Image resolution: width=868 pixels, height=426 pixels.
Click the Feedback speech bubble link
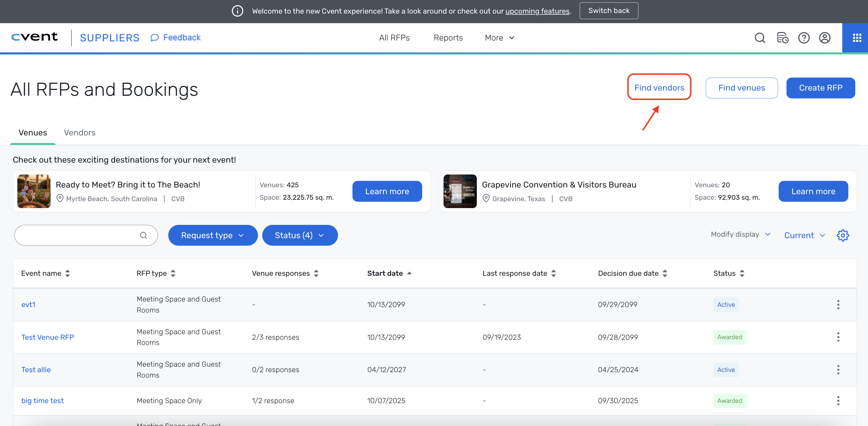(x=176, y=37)
